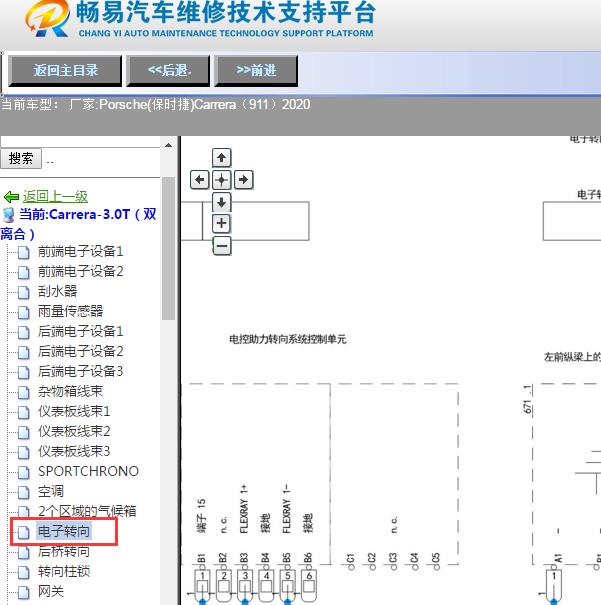Click connector pin 3 at B3
This screenshot has width=601, height=605.
(x=245, y=585)
